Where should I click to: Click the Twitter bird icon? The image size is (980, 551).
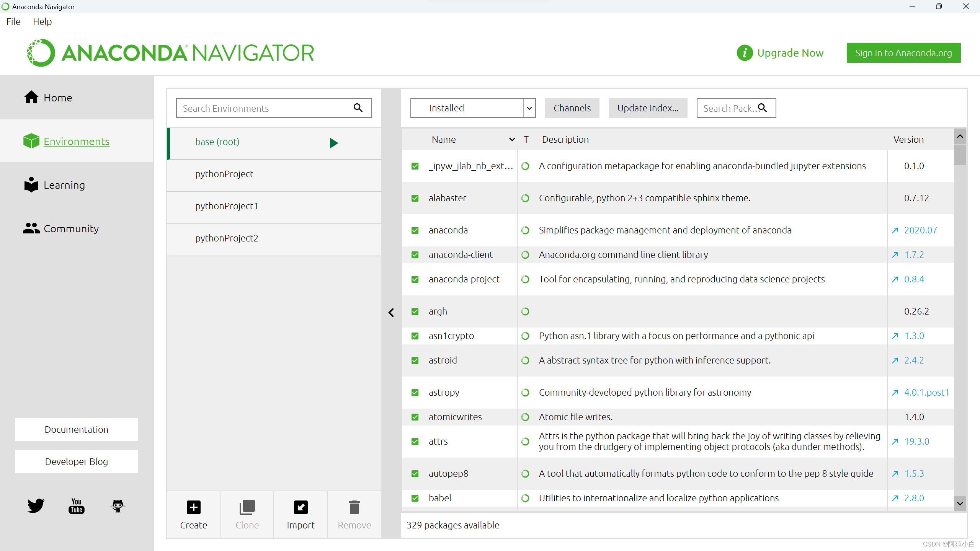tap(36, 505)
